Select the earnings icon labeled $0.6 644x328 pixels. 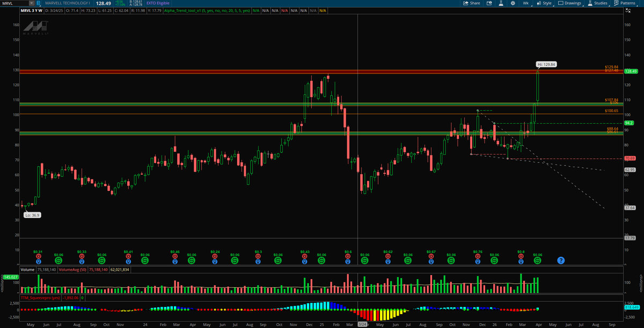pyautogui.click(x=348, y=256)
